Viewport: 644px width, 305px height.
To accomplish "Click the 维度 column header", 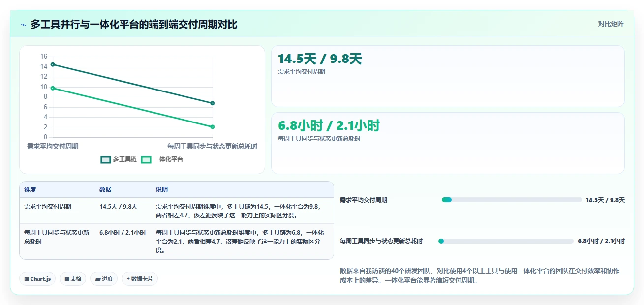I will (x=30, y=190).
